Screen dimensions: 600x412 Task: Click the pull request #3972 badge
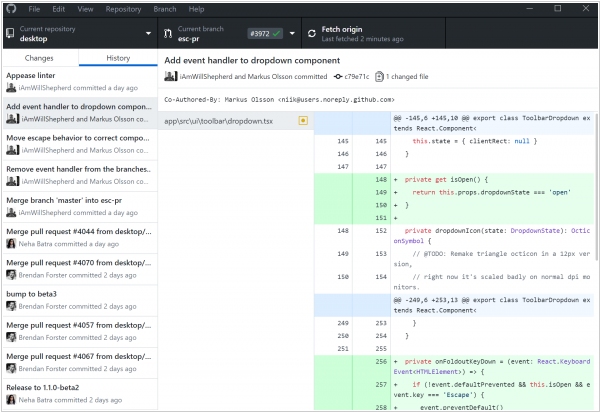pyautogui.click(x=265, y=33)
